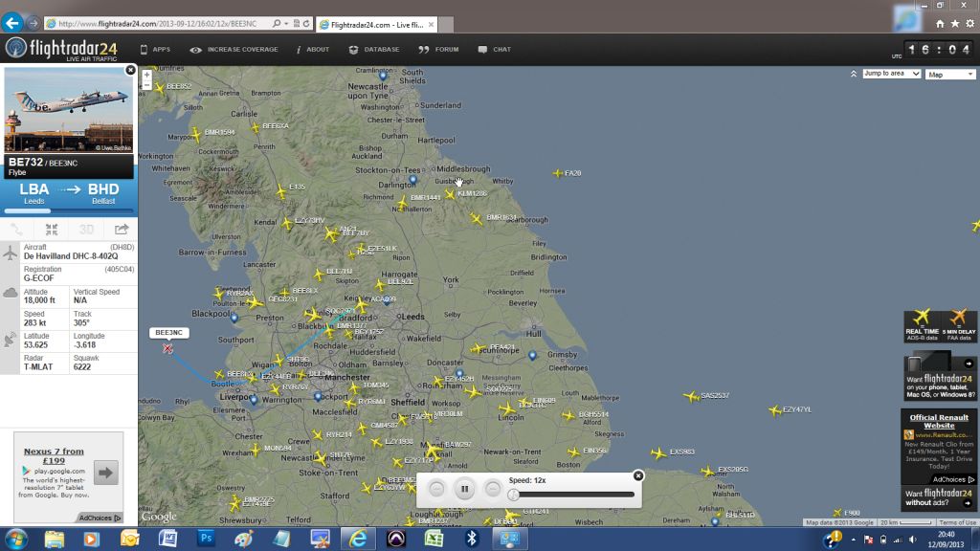Open the browser tools gear icon
Screen dimensions: 980x551
point(970,24)
